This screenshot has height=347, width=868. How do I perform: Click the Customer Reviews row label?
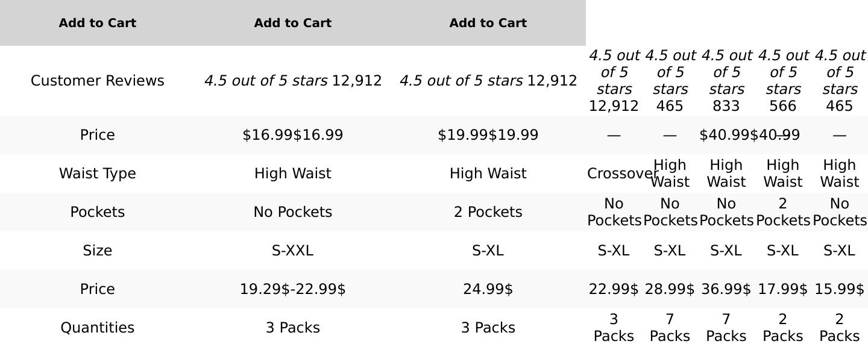click(x=97, y=81)
